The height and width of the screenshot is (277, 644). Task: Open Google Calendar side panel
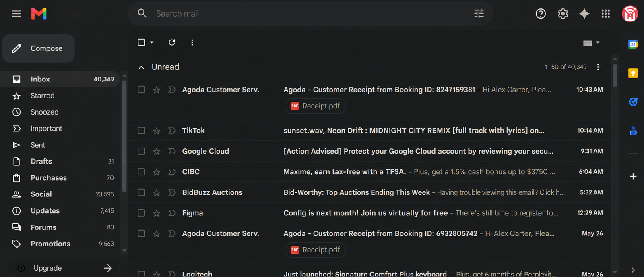633,44
